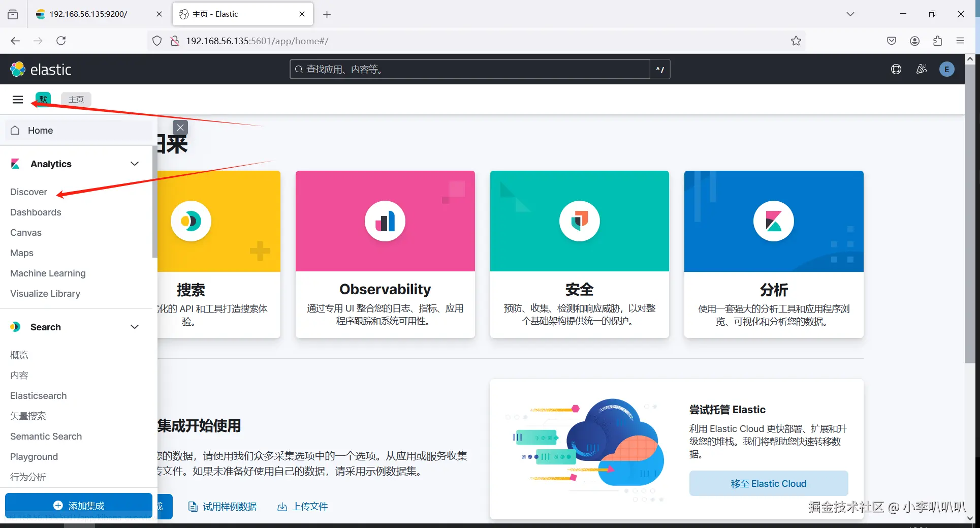Toggle the hamburger navigation menu
The width and height of the screenshot is (980, 528).
[18, 100]
